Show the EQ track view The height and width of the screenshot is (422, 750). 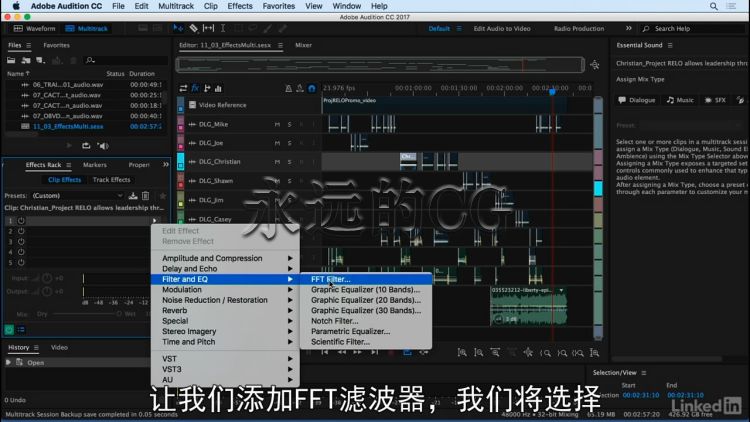click(x=219, y=88)
